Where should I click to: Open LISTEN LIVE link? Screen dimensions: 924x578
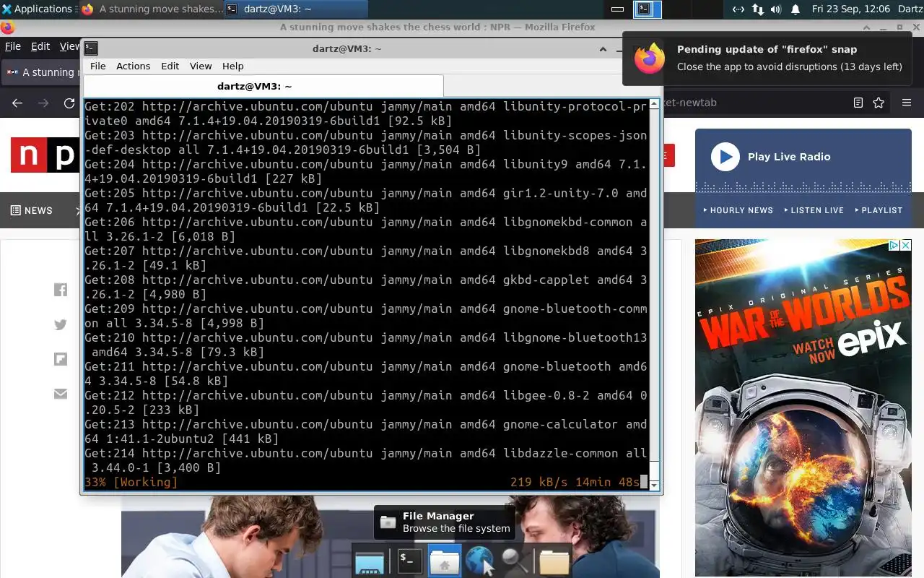point(814,210)
